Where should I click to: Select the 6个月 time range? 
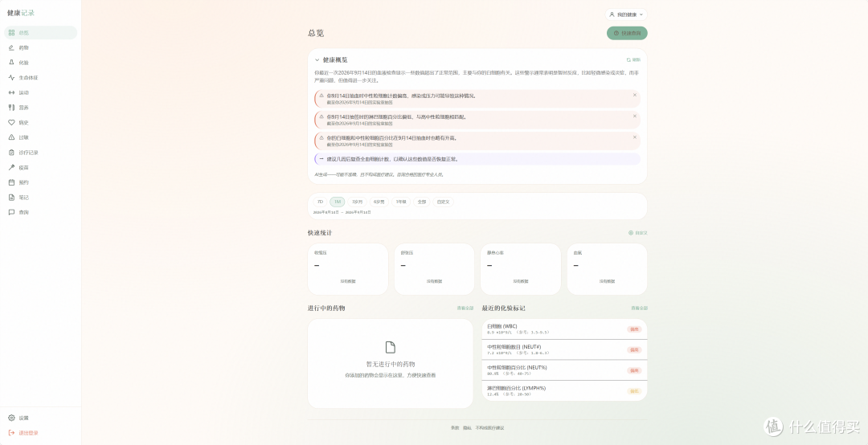[x=379, y=202]
